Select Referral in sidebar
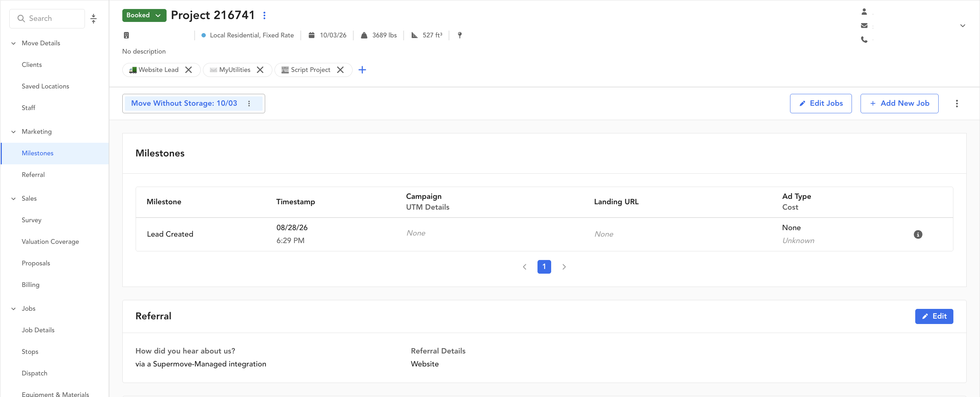 pos(33,174)
